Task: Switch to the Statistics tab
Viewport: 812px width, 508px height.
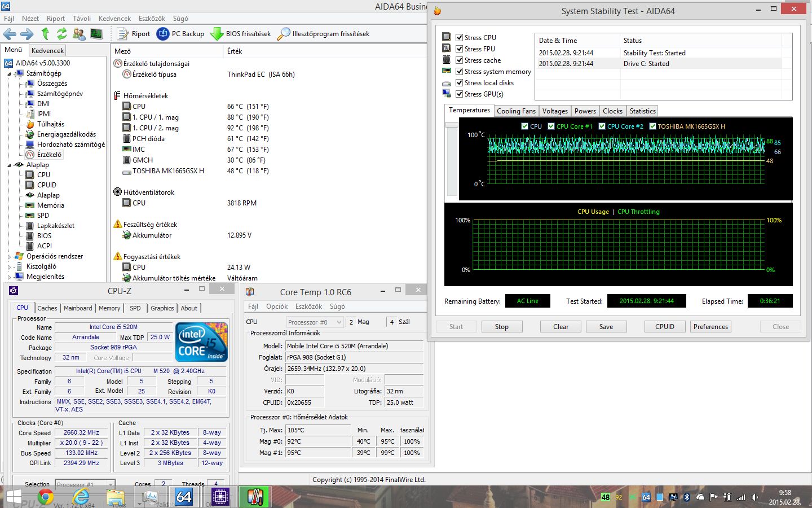Action: pyautogui.click(x=642, y=111)
